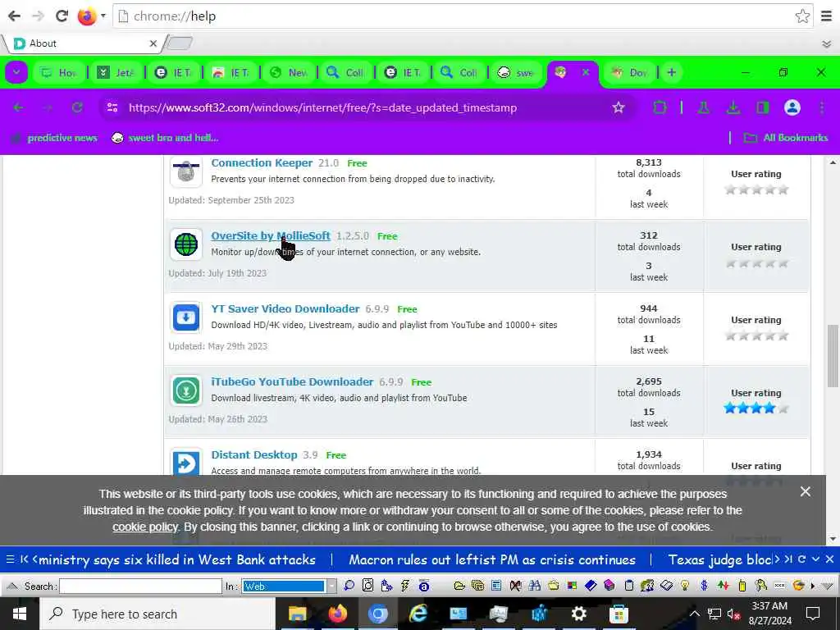Open the 'sweet bro and hell...' bookmark
Screen dimensions: 840x630
(x=165, y=138)
